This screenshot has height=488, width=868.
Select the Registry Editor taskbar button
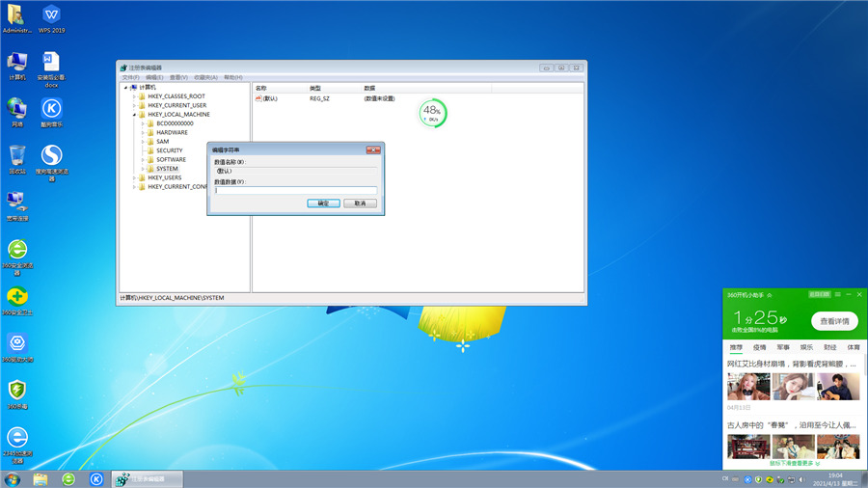tap(147, 479)
